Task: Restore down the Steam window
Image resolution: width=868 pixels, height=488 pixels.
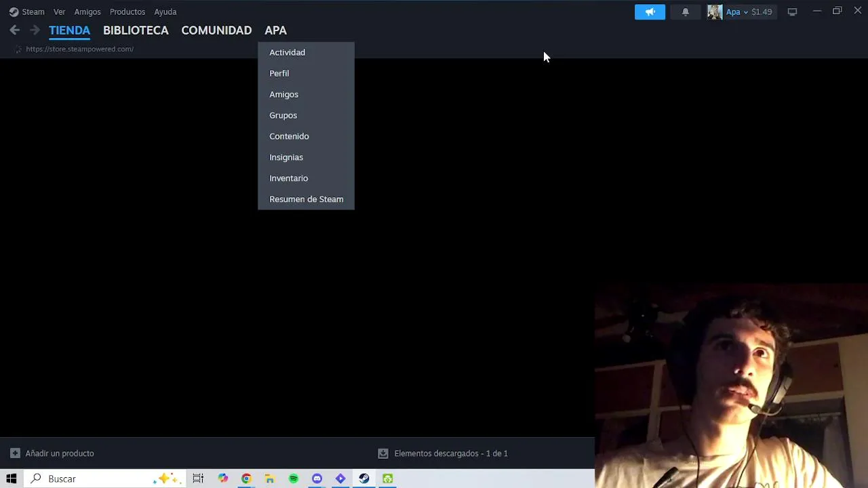Action: coord(837,11)
